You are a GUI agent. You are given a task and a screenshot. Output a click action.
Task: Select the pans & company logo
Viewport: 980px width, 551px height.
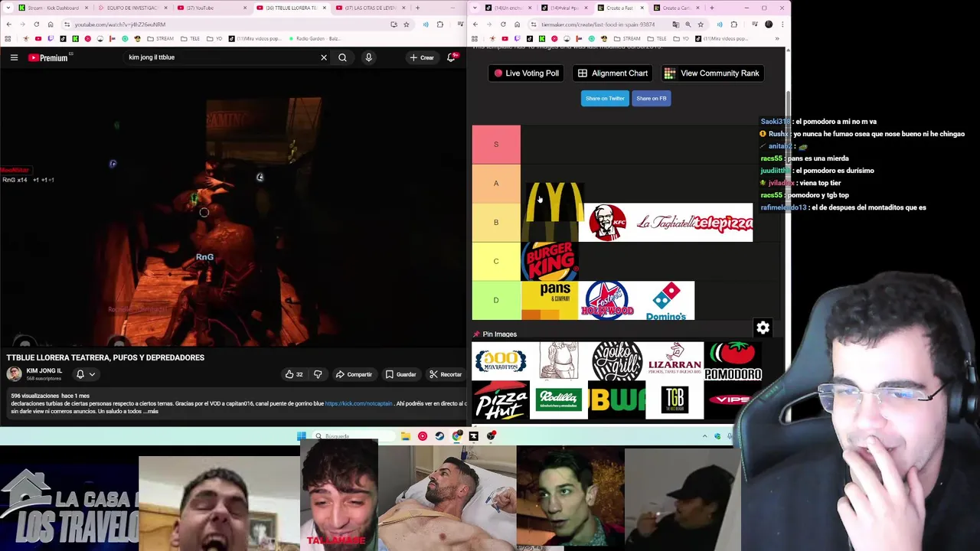(x=550, y=300)
